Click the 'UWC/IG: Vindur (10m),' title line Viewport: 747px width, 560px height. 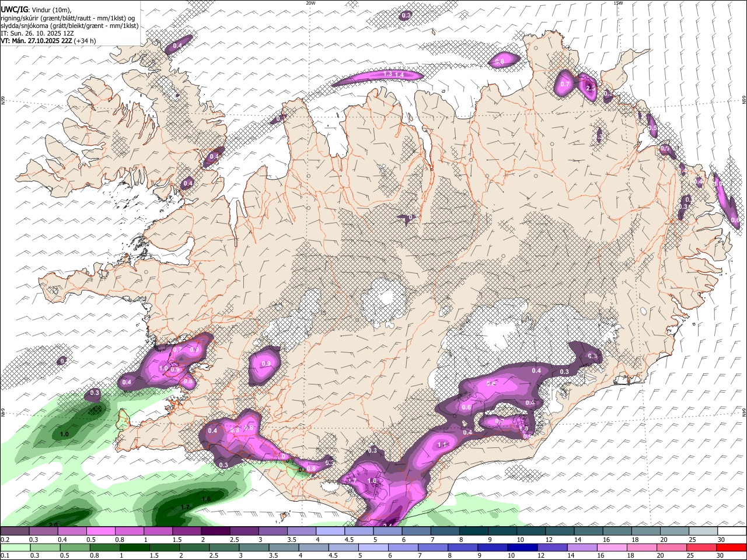coord(36,9)
